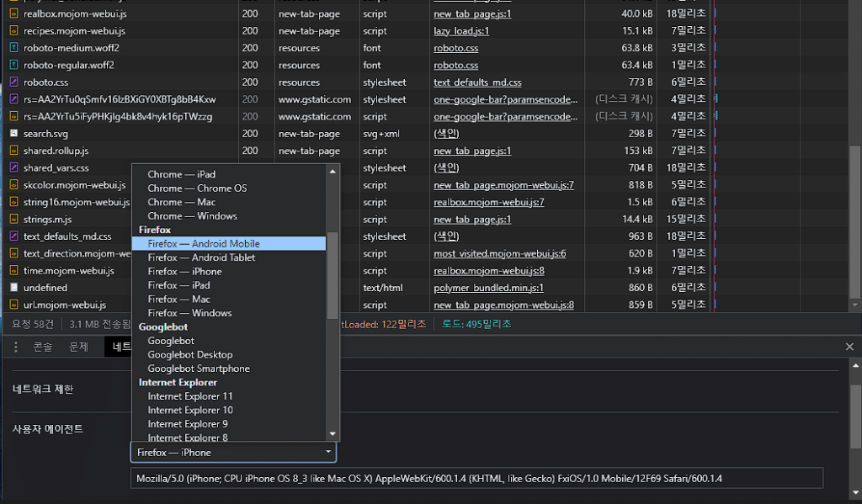Click network table scrollbar down arrow
Image resolution: width=862 pixels, height=504 pixels.
[x=855, y=305]
